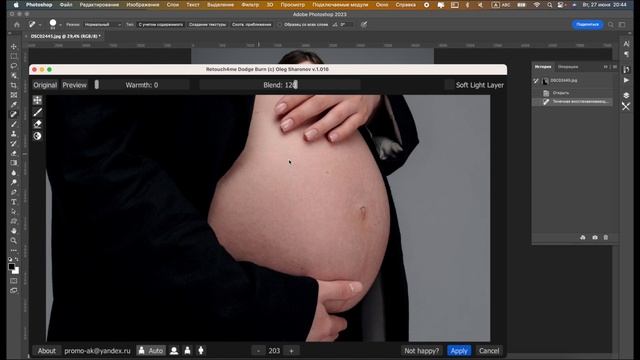640x360 pixels.
Task: Select the content-aware type option
Action: click(x=160, y=24)
